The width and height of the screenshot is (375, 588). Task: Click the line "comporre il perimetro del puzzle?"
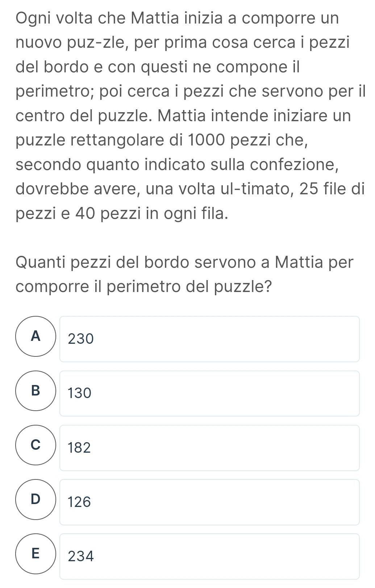click(x=144, y=287)
